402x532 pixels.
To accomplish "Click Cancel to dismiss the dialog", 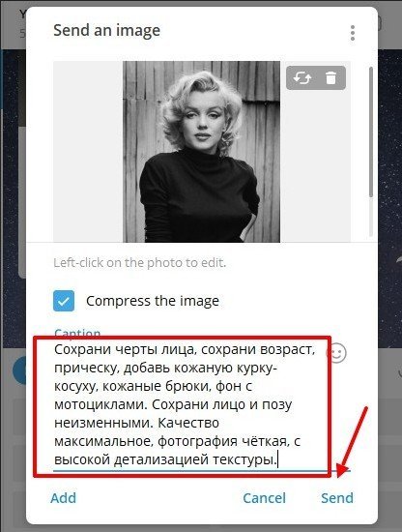I will tap(264, 498).
